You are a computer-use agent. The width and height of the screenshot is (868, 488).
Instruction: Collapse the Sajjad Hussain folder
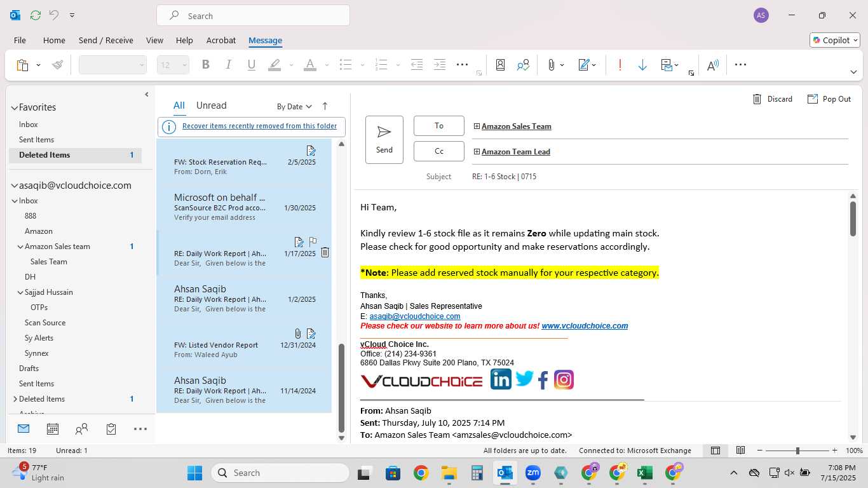pyautogui.click(x=20, y=292)
